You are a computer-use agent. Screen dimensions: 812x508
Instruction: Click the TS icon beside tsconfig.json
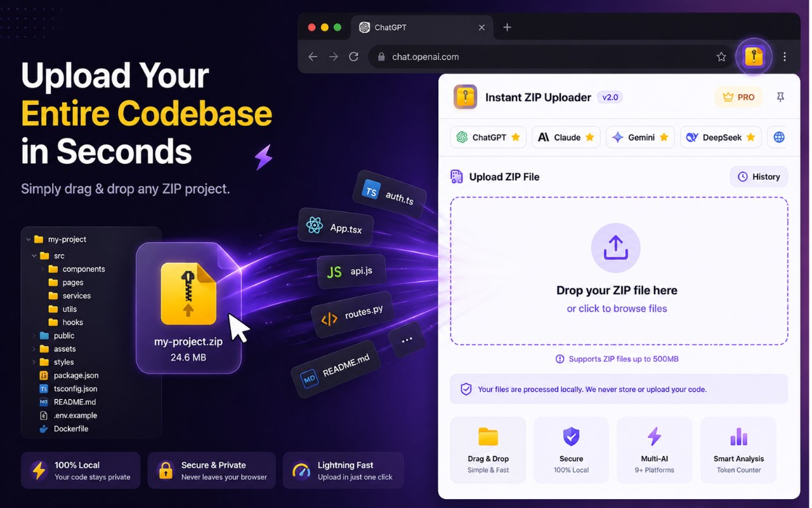pyautogui.click(x=44, y=389)
